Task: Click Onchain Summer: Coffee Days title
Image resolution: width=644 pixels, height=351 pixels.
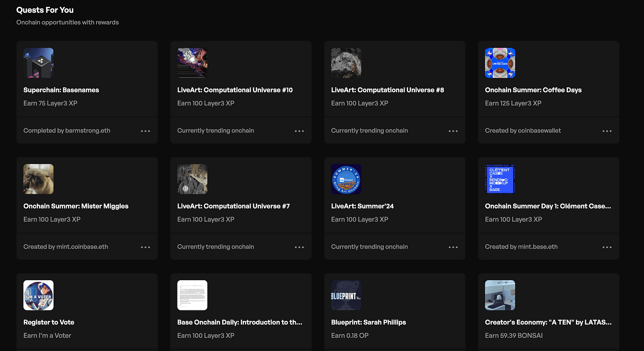Action: pos(533,90)
